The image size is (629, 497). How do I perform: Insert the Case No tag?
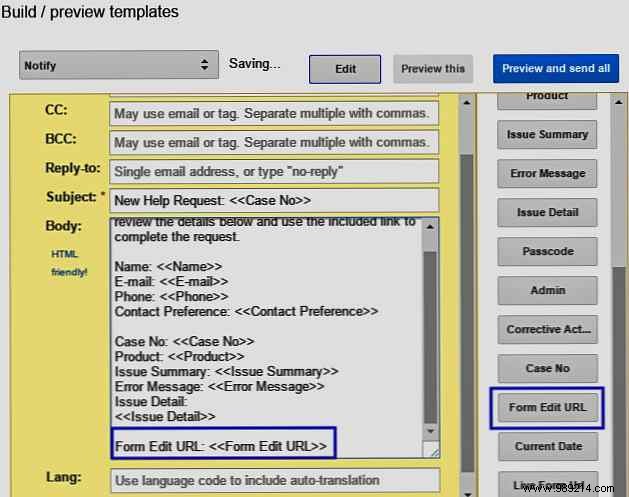click(x=547, y=368)
